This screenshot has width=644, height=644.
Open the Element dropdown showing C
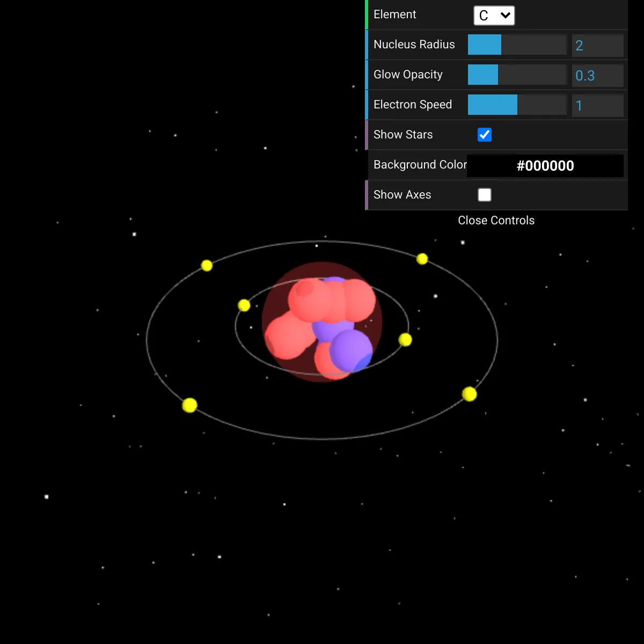click(x=494, y=16)
